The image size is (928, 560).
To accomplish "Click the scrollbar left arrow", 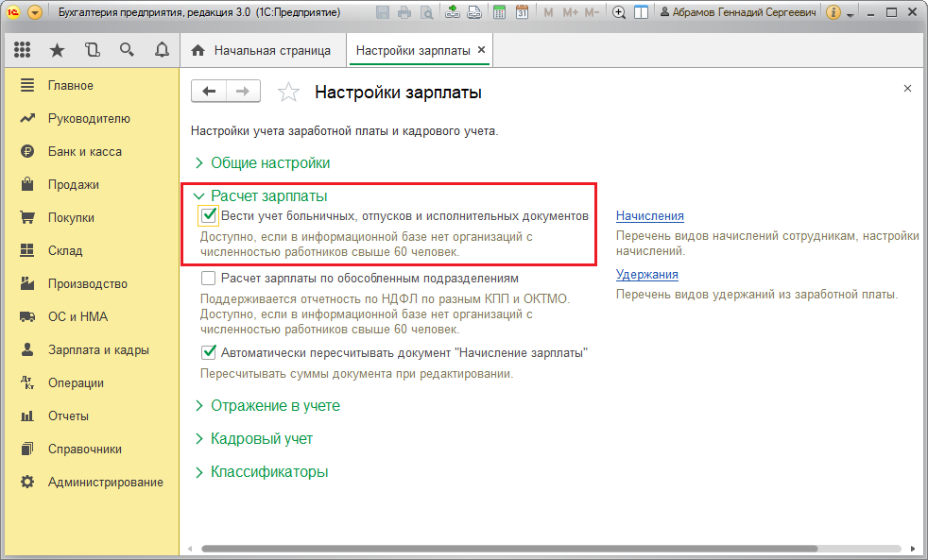I will [190, 549].
